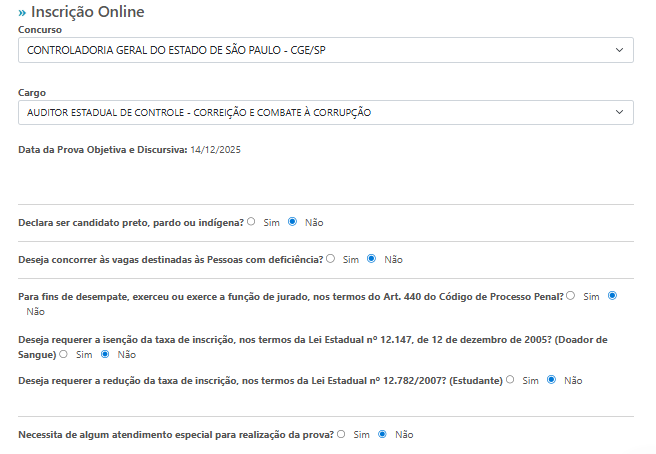Select Sim for atendimento especial na prova
This screenshot has width=656, height=454.
(x=341, y=434)
